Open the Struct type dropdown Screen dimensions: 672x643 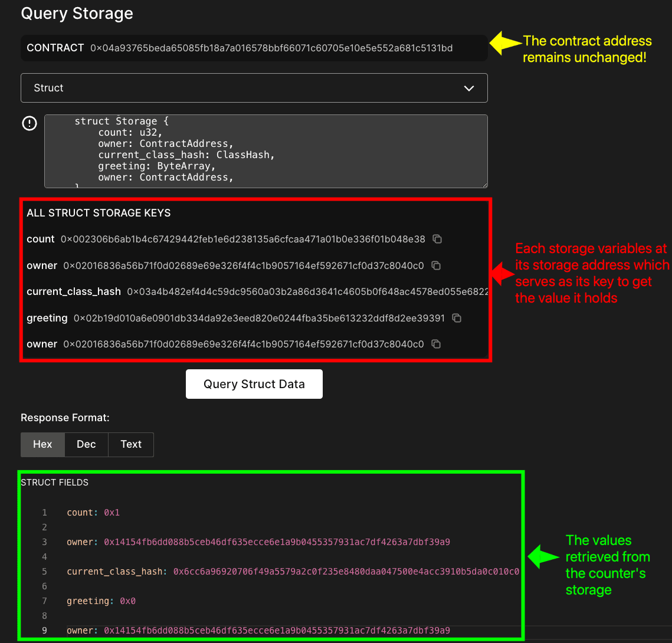point(254,88)
